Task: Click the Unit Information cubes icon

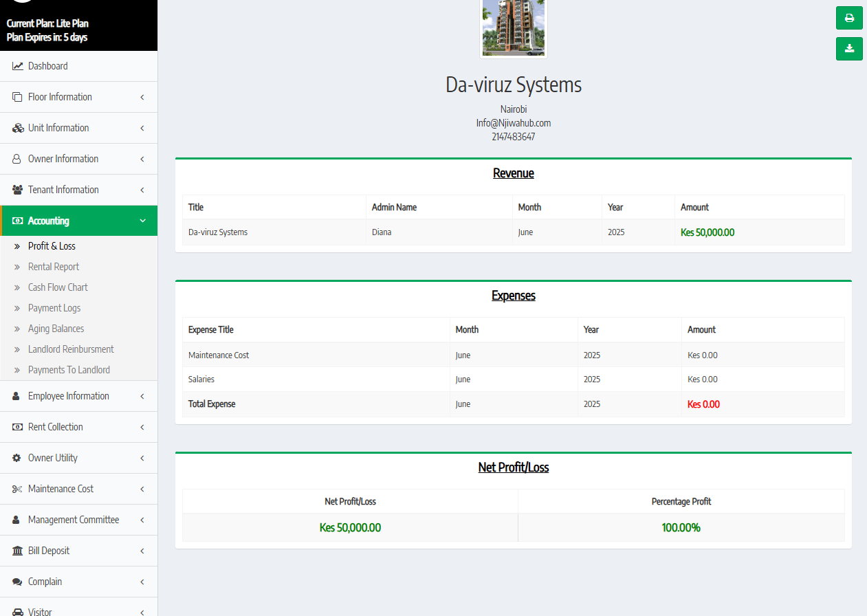Action: pyautogui.click(x=17, y=128)
